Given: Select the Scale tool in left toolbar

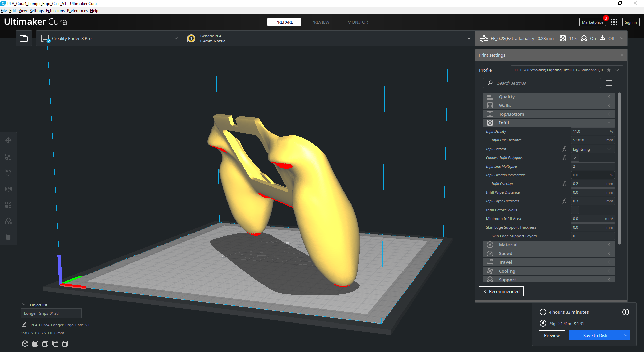Looking at the screenshot, I should (x=8, y=157).
